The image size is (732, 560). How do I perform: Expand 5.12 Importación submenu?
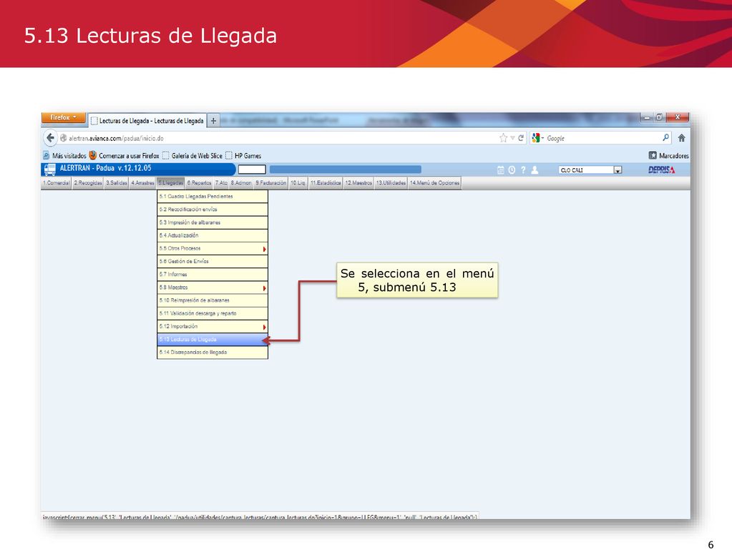coord(264,327)
